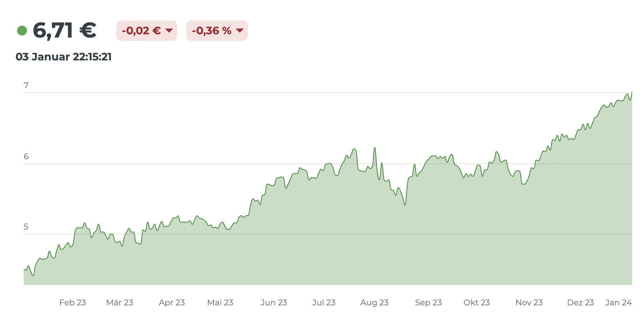This screenshot has height=316, width=644.
Task: Click the Jun 23 axis label
Action: pyautogui.click(x=274, y=303)
